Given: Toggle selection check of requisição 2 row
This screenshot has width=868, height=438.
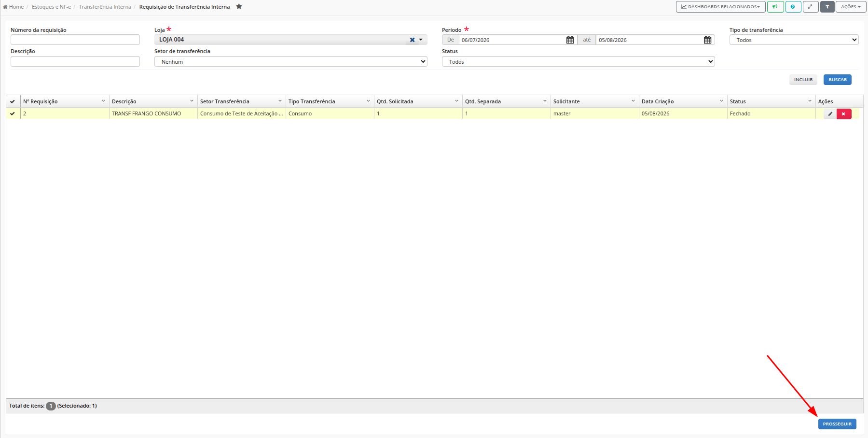Looking at the screenshot, I should tap(13, 113).
